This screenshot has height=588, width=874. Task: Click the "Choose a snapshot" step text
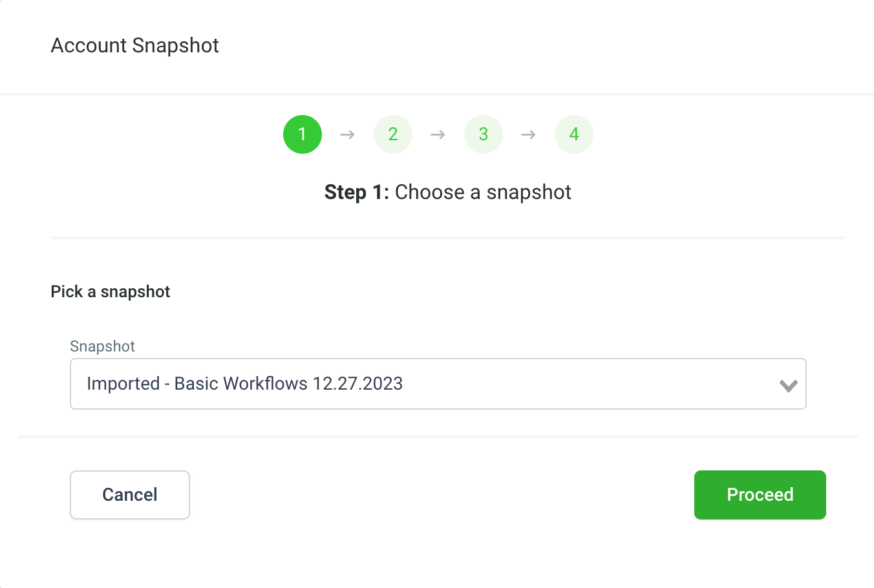(483, 192)
